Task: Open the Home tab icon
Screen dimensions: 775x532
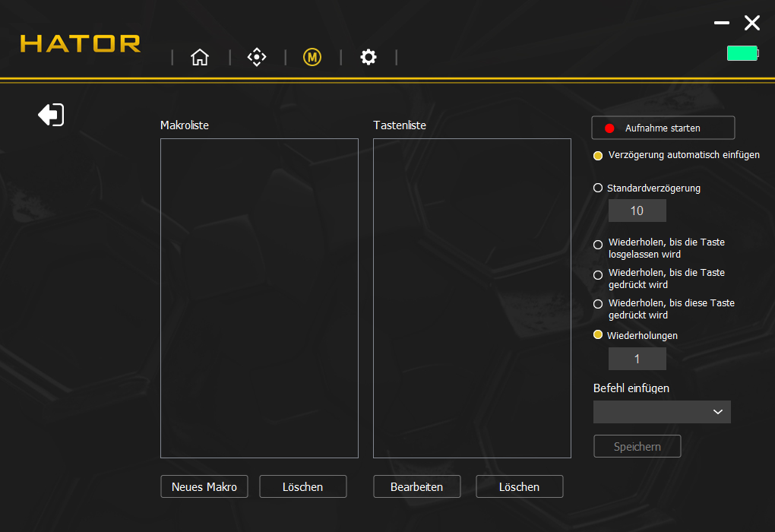Action: click(200, 57)
